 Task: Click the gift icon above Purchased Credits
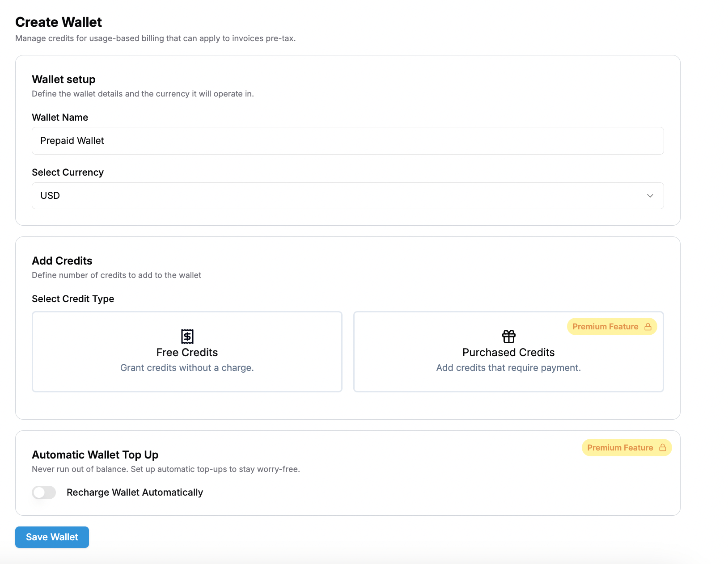(508, 336)
